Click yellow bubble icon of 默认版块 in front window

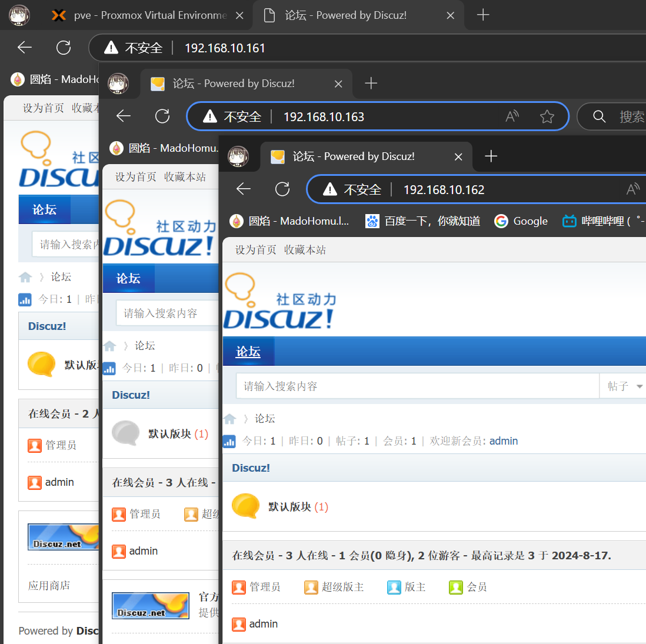pos(245,506)
